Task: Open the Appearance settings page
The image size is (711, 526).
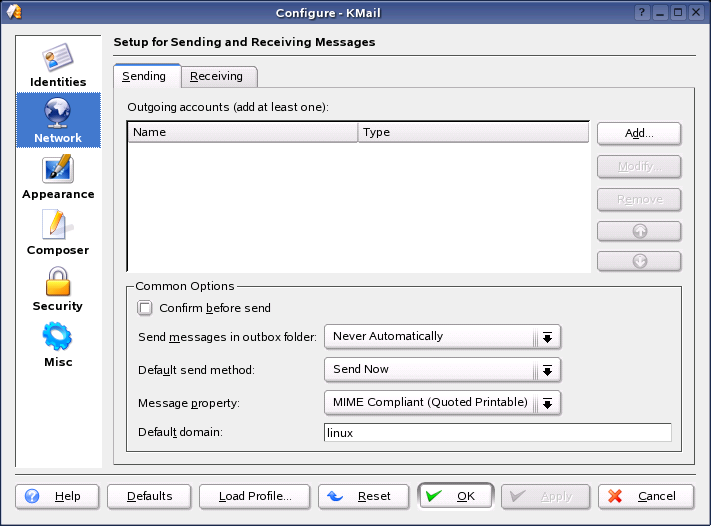Action: coord(58,177)
